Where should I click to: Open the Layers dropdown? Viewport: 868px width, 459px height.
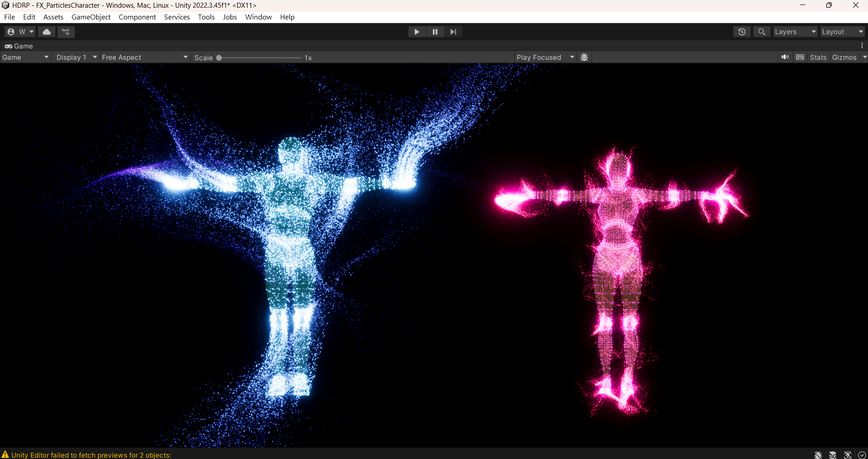coord(795,32)
